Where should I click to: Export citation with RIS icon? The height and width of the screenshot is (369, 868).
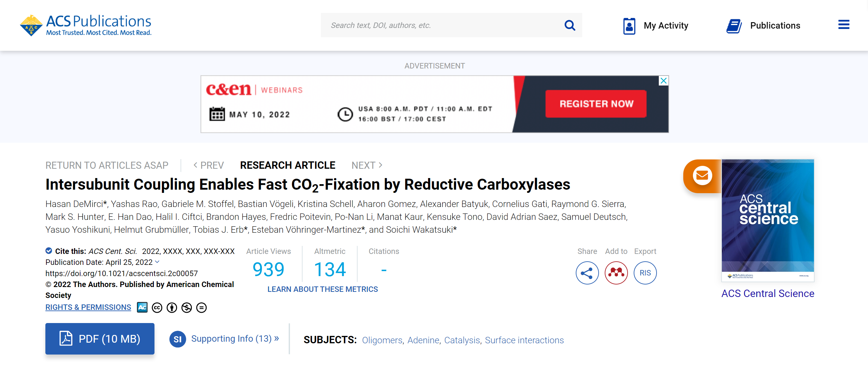coord(645,273)
